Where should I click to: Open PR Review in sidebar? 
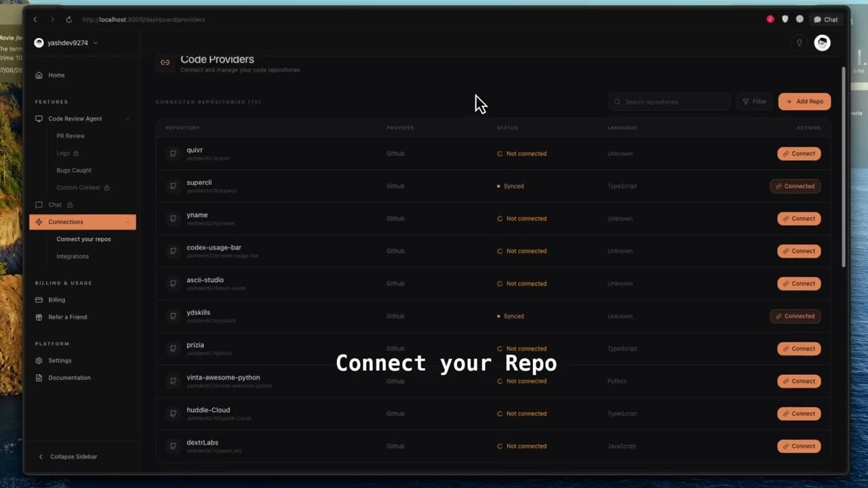pos(71,136)
